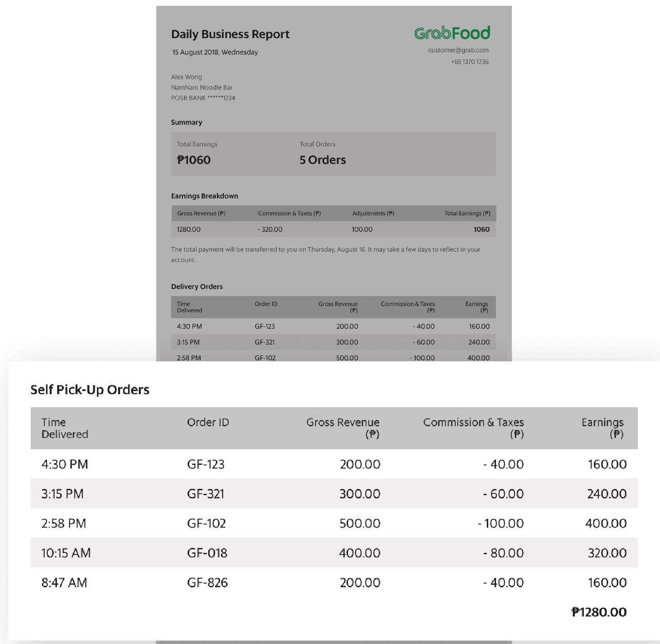Click Commission & Taxes header in Self Pick-Up table

click(473, 428)
